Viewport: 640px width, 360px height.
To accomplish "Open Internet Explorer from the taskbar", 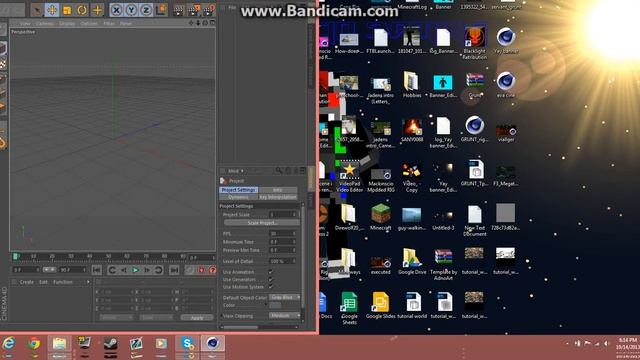I will (x=9, y=344).
